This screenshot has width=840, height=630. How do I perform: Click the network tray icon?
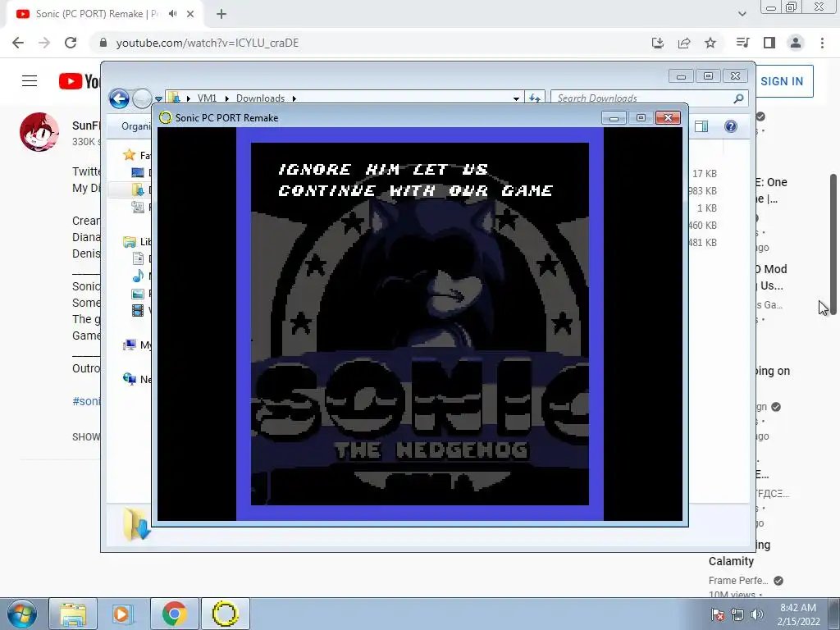point(737,614)
